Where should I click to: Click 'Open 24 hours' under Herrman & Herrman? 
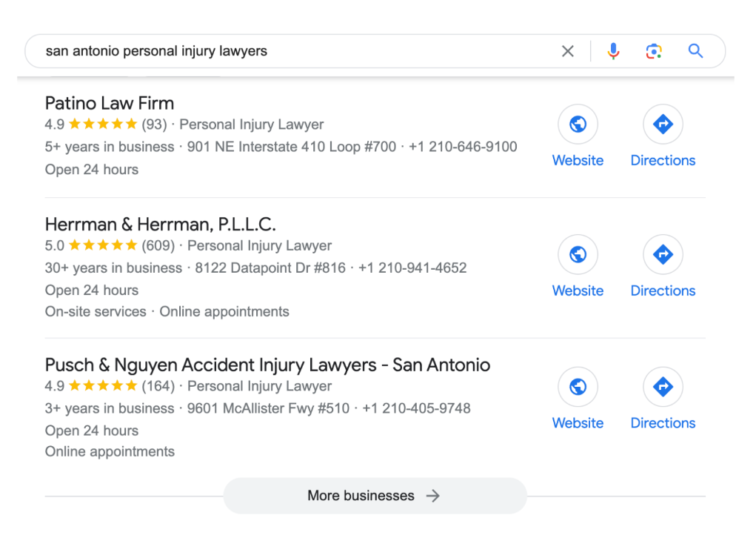coord(92,290)
